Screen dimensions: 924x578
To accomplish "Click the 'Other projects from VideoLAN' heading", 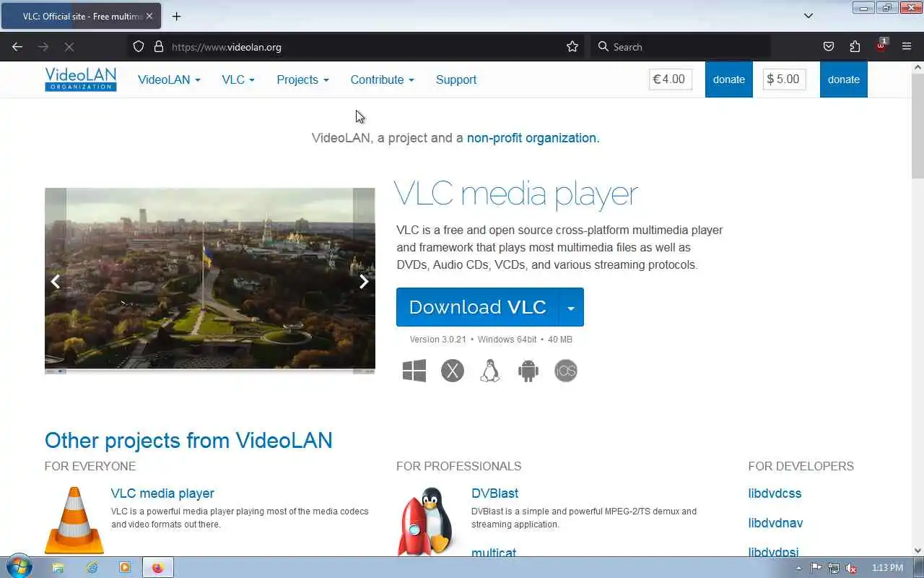I will pyautogui.click(x=188, y=440).
